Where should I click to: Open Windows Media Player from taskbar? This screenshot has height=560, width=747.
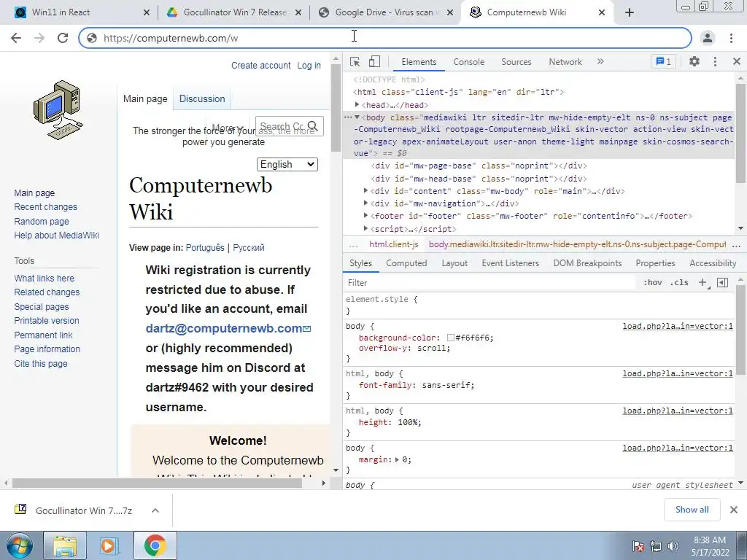coord(109,545)
